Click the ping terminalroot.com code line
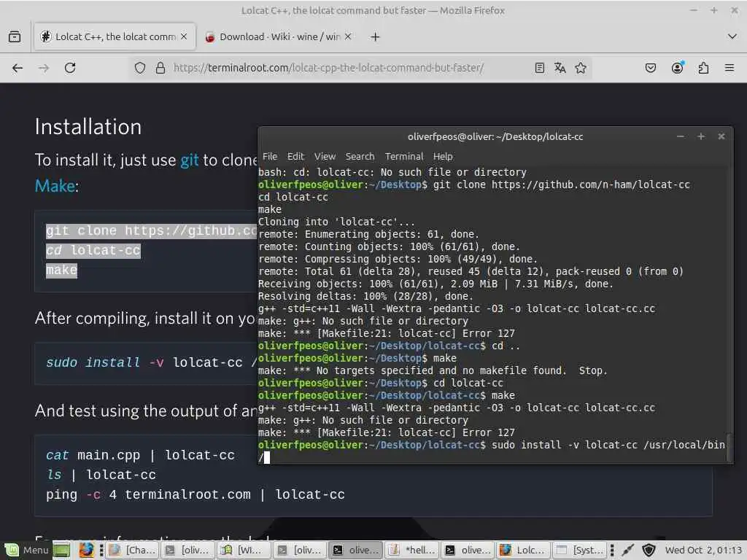 196,494
